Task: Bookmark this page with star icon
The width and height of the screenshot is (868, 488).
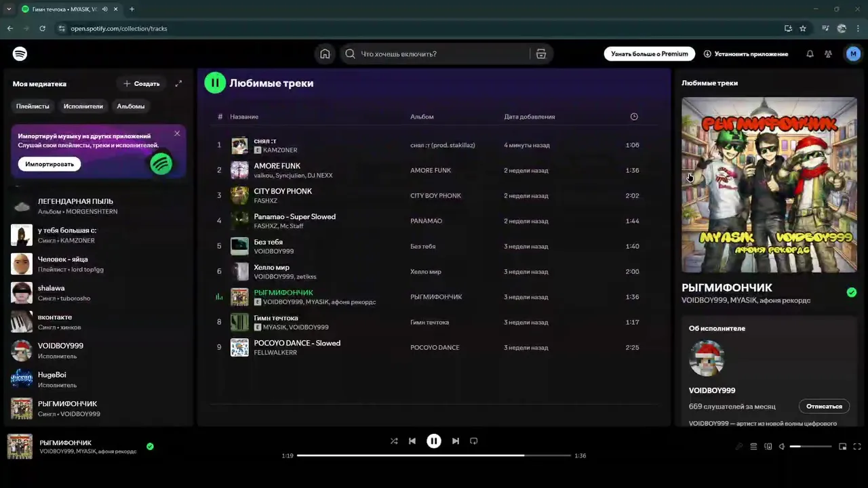Action: pyautogui.click(x=803, y=28)
